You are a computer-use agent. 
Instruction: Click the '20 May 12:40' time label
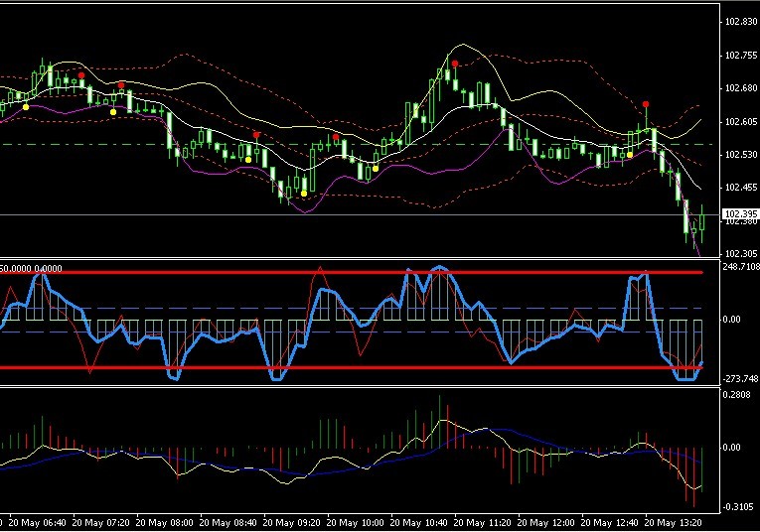pos(609,523)
